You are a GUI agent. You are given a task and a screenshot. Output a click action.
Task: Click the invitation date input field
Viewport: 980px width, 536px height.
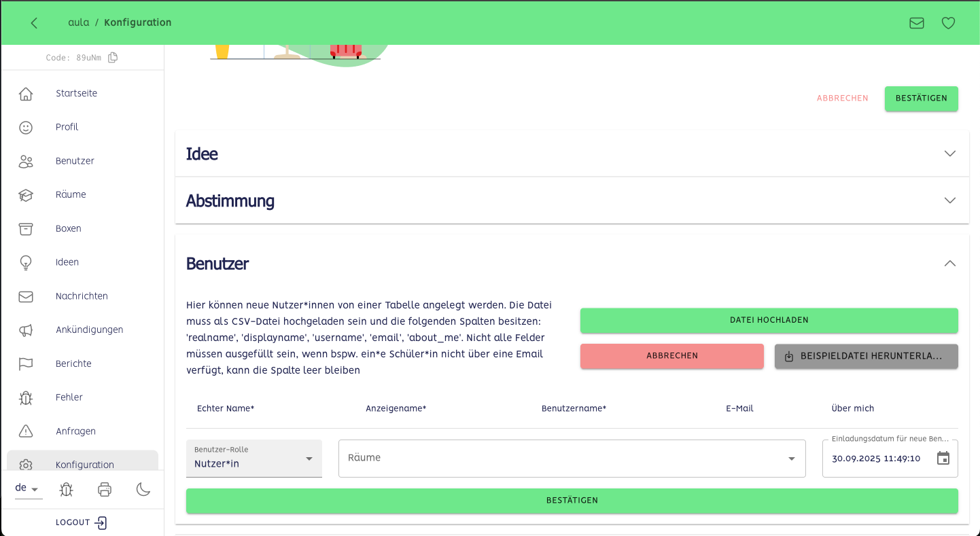coord(876,459)
